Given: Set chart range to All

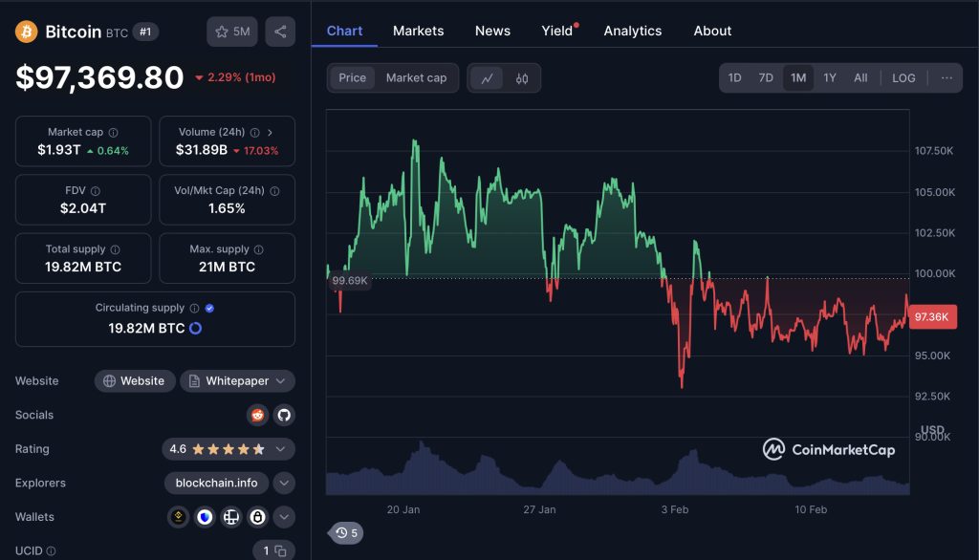Looking at the screenshot, I should point(860,78).
